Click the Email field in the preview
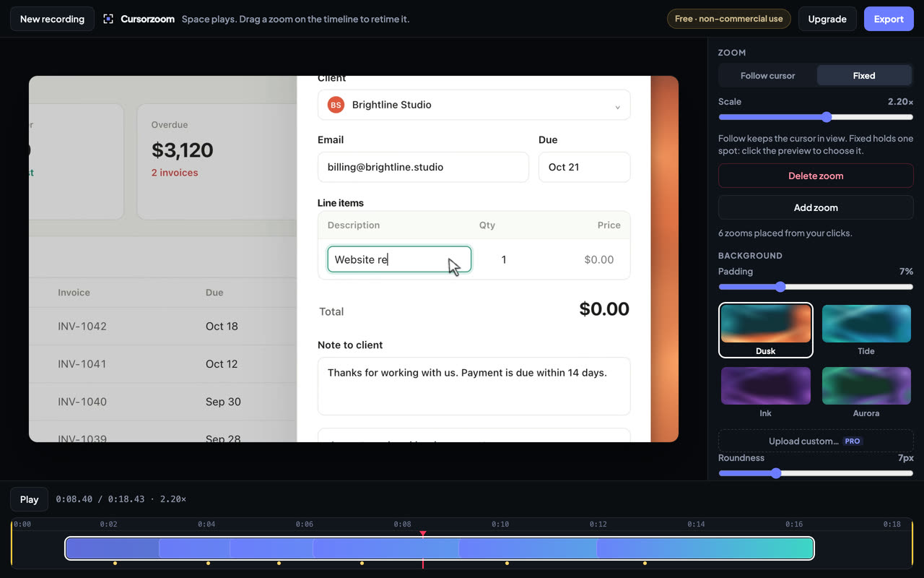The height and width of the screenshot is (578, 924). coord(423,167)
